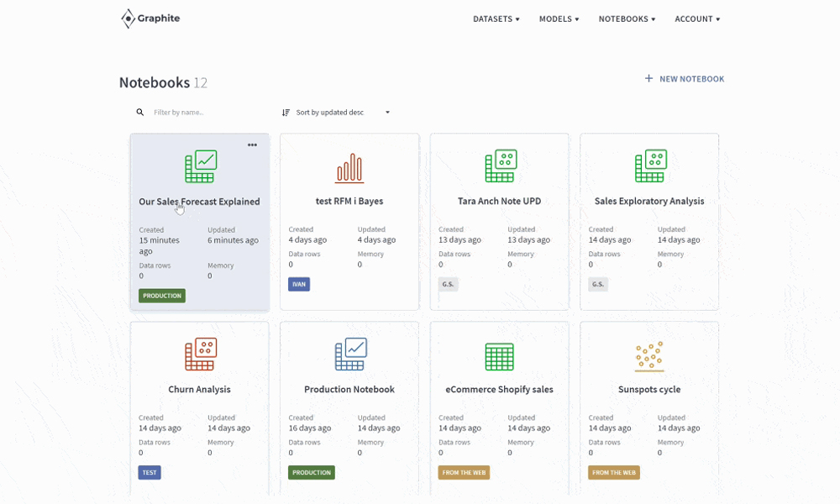This screenshot has width=840, height=504.
Task: Click '13 days ago' created on Tara Anch Note
Action: click(x=459, y=239)
